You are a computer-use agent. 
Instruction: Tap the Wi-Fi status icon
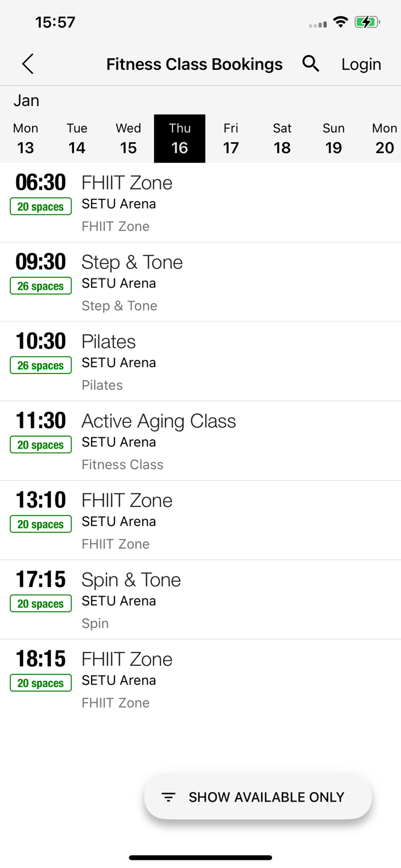coord(341,22)
